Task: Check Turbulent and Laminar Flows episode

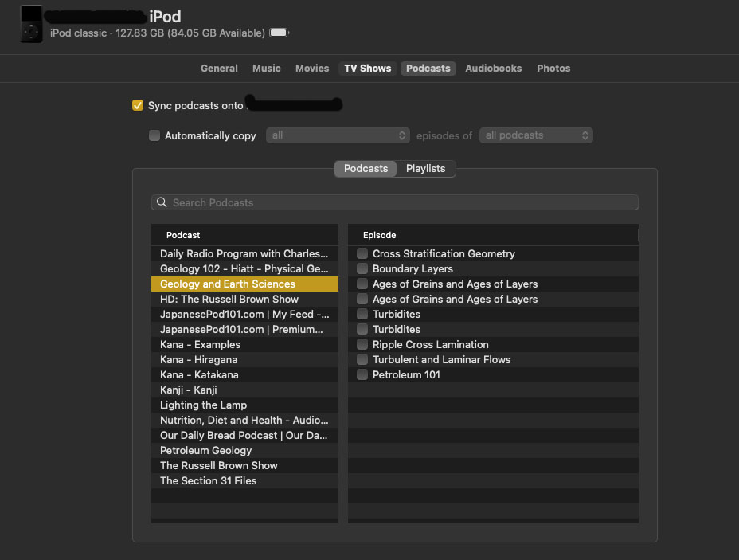Action: click(x=362, y=359)
